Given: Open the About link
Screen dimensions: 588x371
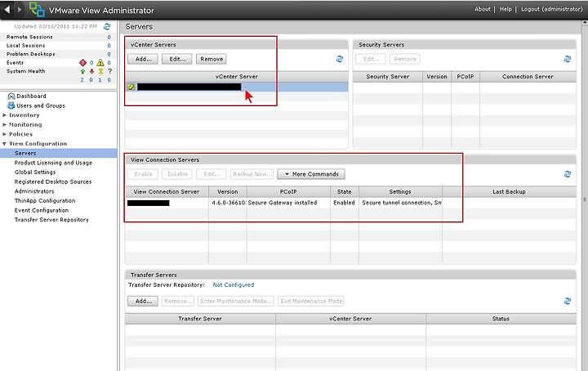Looking at the screenshot, I should click(x=483, y=9).
